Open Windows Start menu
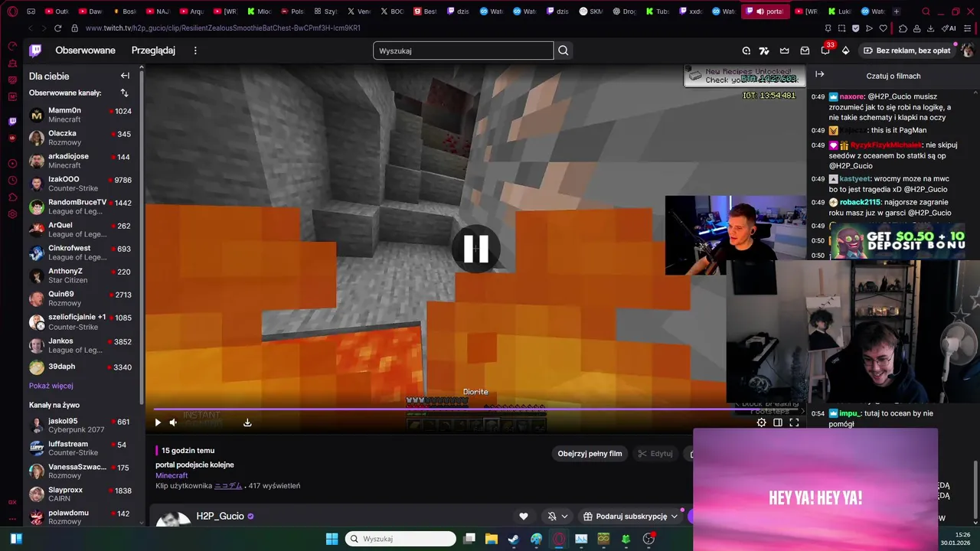The width and height of the screenshot is (980, 551). 332,539
